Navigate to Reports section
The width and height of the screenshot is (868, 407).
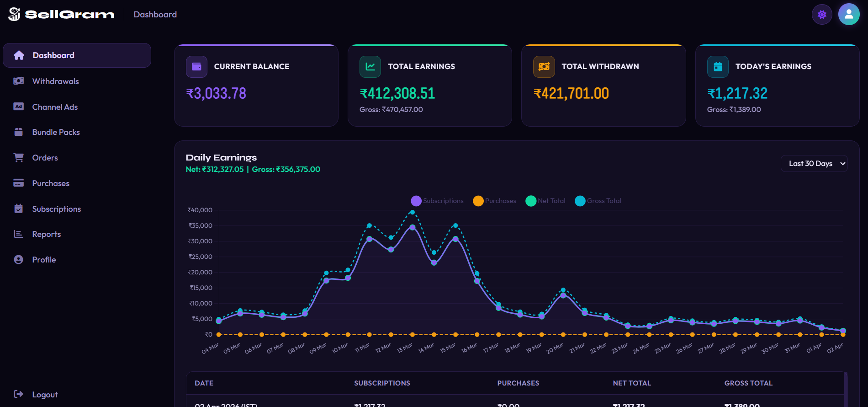[46, 234]
